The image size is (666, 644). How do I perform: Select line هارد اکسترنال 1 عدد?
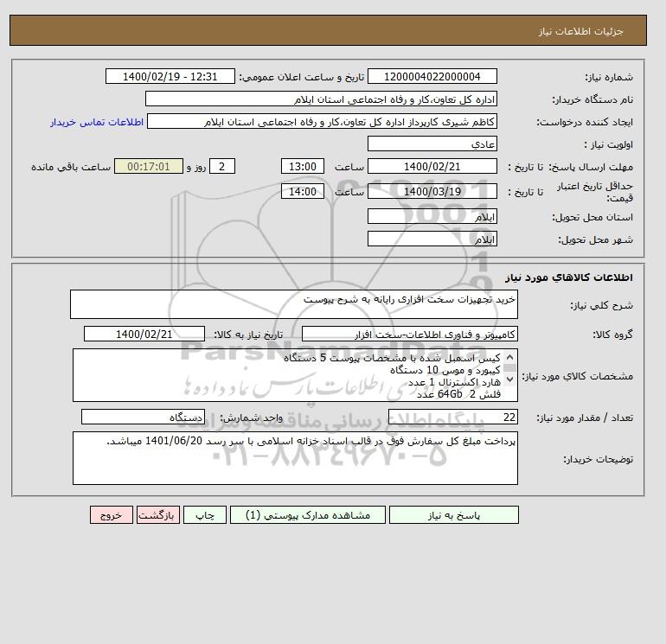click(x=454, y=382)
